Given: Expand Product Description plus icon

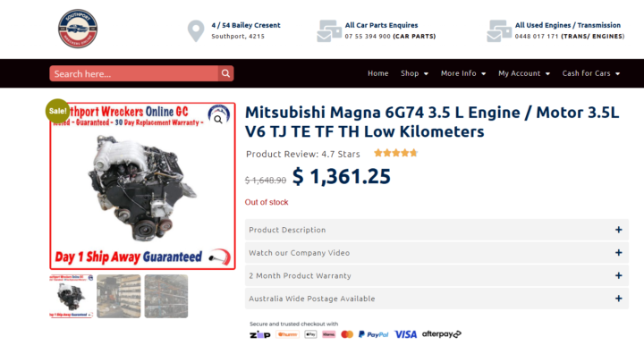Looking at the screenshot, I should click(x=619, y=230).
